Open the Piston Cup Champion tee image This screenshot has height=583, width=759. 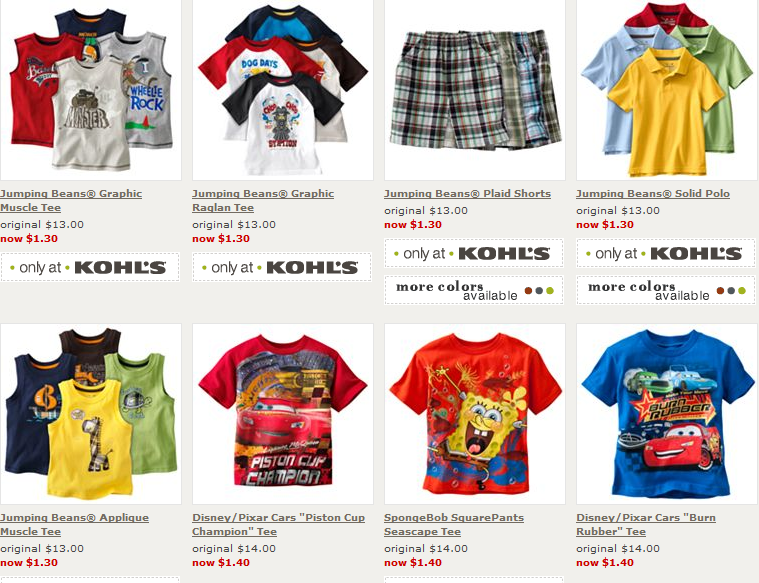point(283,414)
